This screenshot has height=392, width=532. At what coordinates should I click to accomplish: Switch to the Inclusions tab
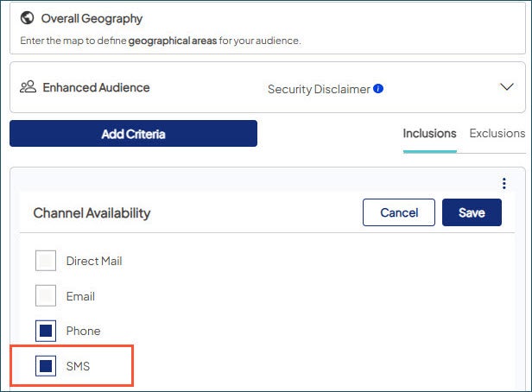click(429, 134)
